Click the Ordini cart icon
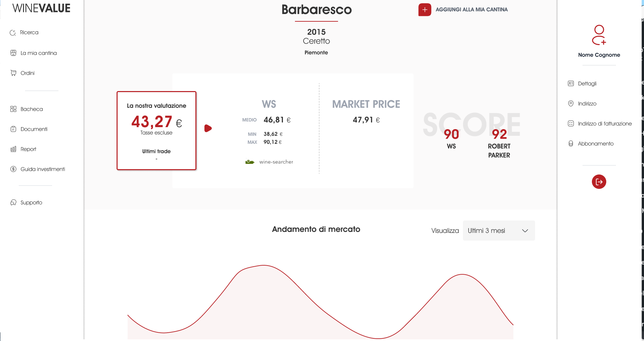The width and height of the screenshot is (644, 341). point(13,73)
